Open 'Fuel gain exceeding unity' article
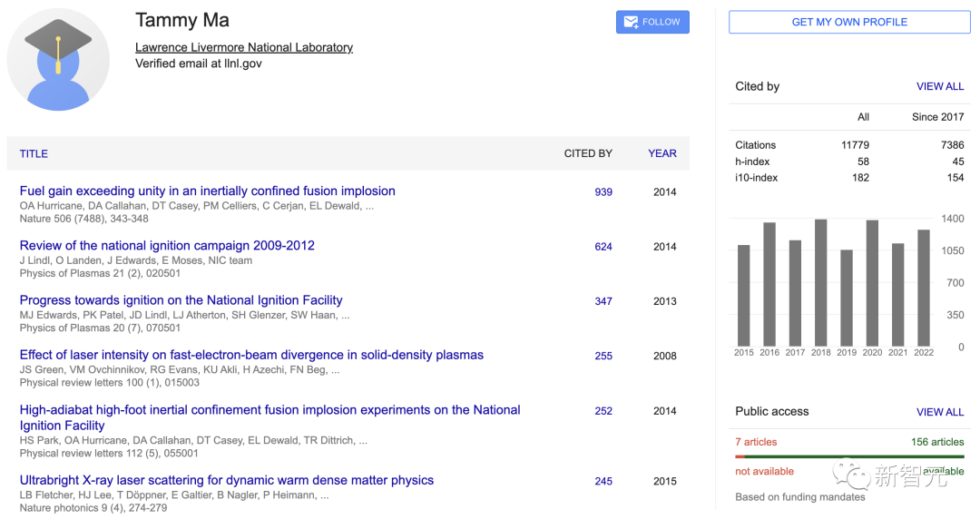The image size is (980, 519). tap(207, 191)
